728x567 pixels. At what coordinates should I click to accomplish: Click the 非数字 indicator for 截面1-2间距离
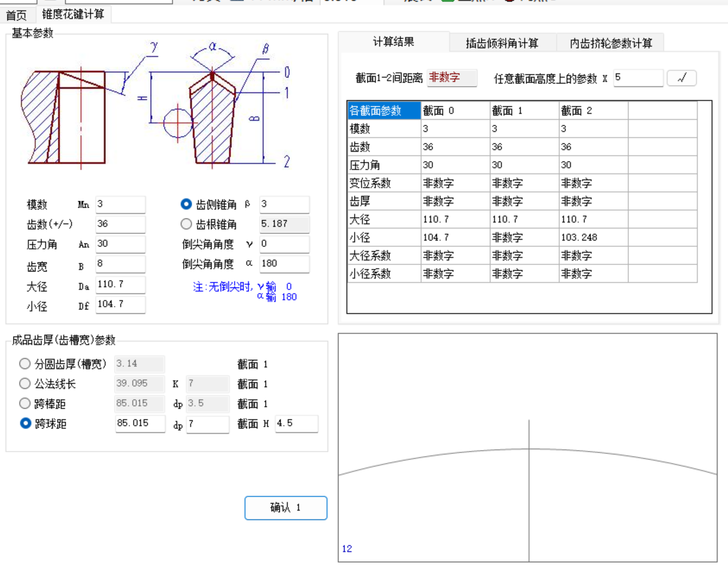tap(452, 78)
